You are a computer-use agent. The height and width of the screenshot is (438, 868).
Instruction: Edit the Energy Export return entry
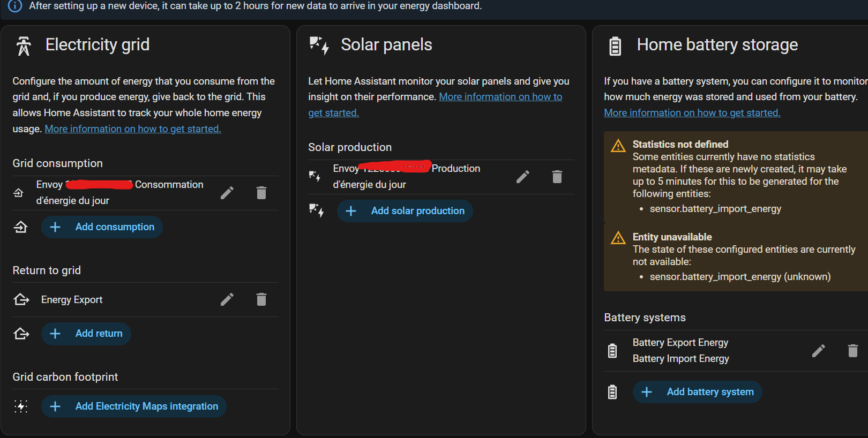click(227, 299)
